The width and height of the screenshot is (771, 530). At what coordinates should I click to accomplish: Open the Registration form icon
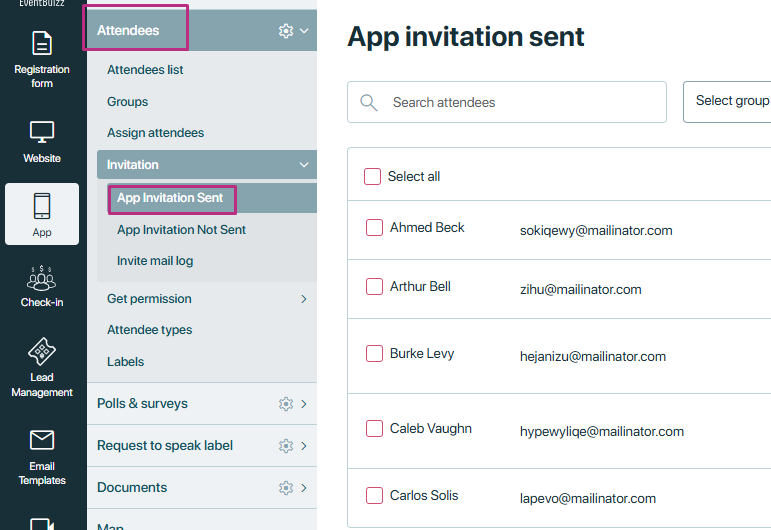click(42, 43)
